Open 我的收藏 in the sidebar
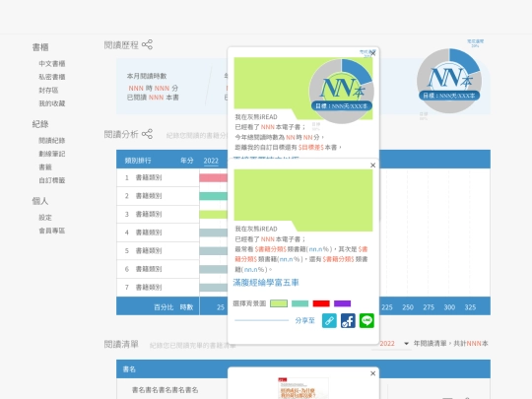Image resolution: width=532 pixels, height=399 pixels. (52, 103)
